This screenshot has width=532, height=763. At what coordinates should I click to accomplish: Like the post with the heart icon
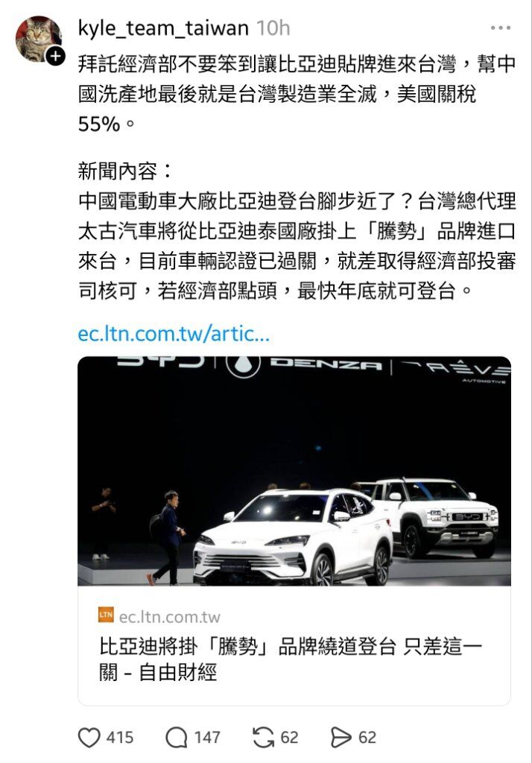click(x=89, y=737)
